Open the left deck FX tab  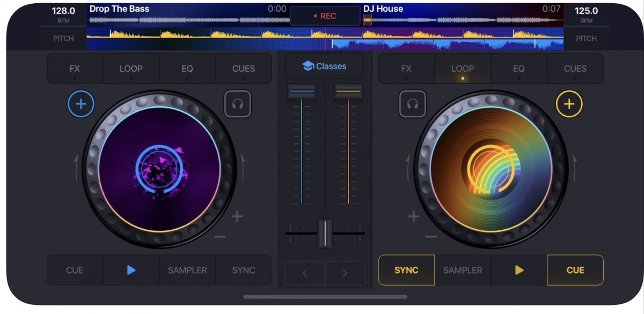click(75, 69)
